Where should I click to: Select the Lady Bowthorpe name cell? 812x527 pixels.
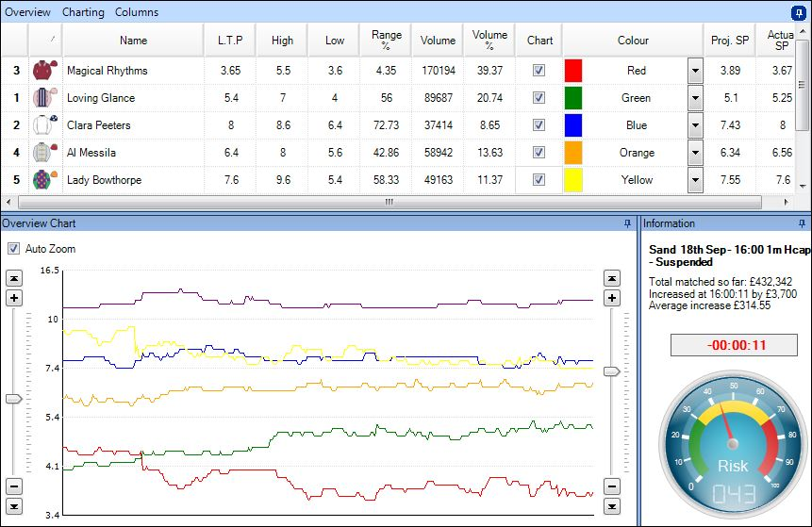(133, 180)
